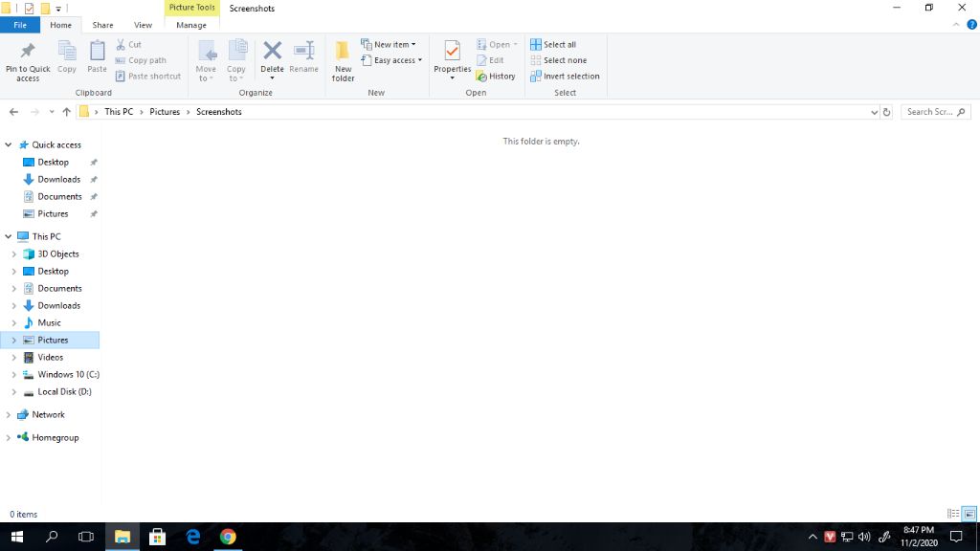Select Desktop under Quick access

tap(53, 163)
